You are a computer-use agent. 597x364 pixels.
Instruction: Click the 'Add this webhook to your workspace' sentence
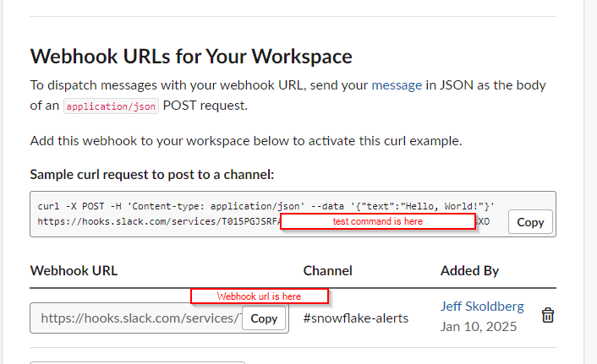(x=246, y=141)
